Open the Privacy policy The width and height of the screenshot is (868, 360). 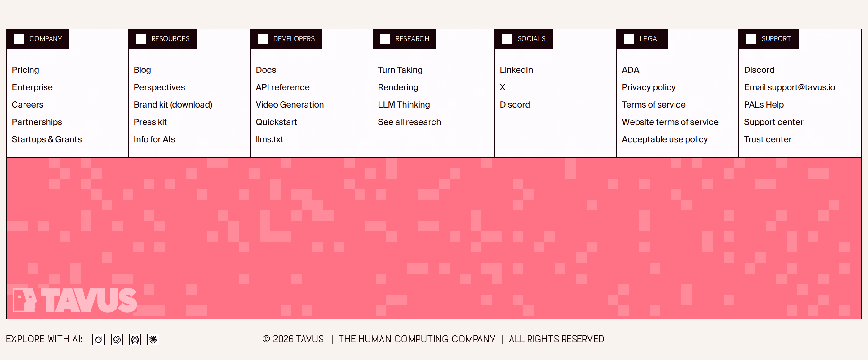[x=648, y=87]
